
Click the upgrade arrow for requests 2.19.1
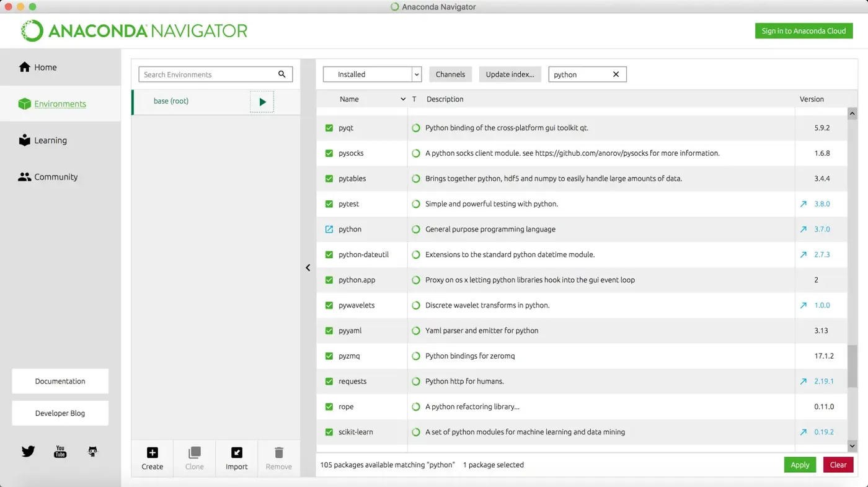[x=804, y=382]
